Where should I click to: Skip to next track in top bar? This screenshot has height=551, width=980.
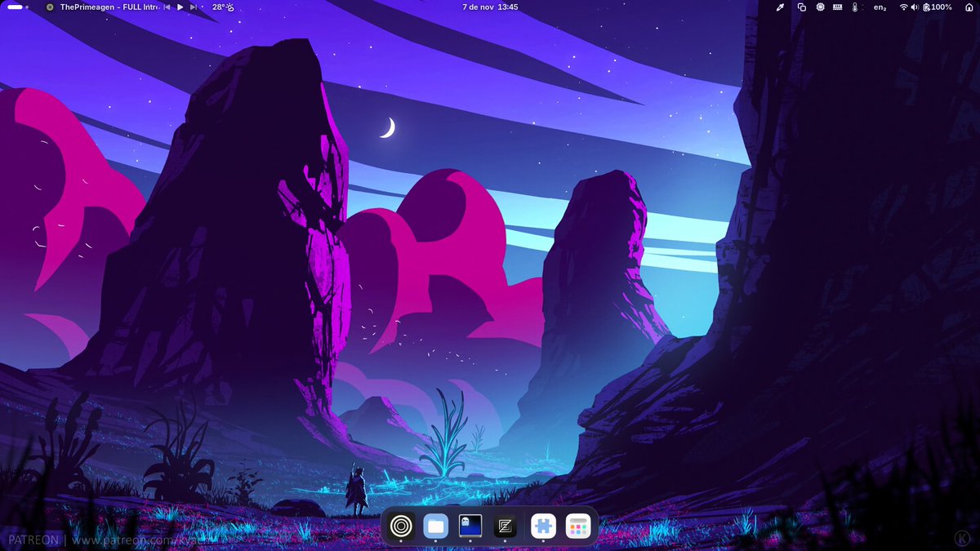(x=194, y=7)
